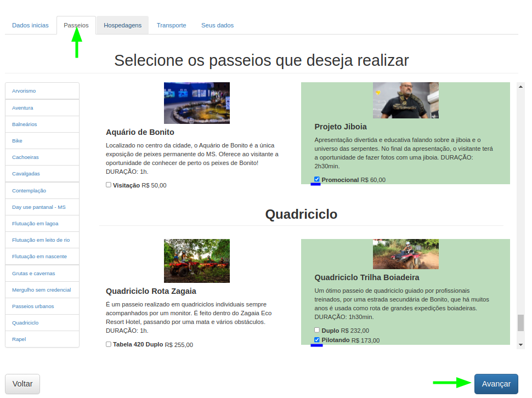Viewport: 532px width, 398px height.
Task: Open the Dados iniciais tab
Action: point(30,25)
